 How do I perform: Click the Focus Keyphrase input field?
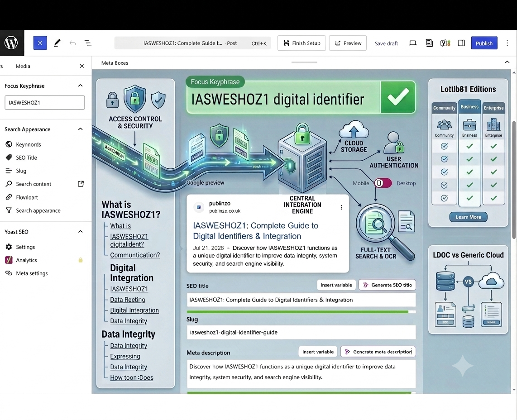[44, 103]
